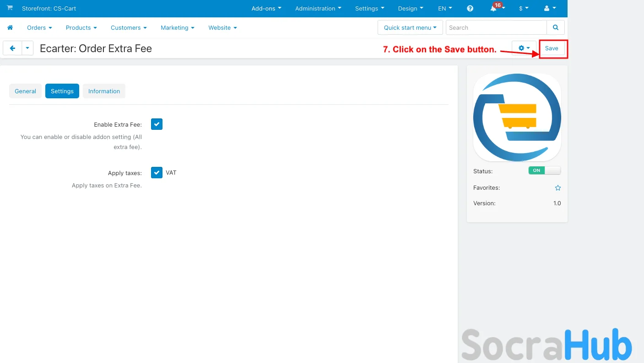This screenshot has width=644, height=363.
Task: Open notifications bell with 16 badge
Action: click(x=494, y=9)
